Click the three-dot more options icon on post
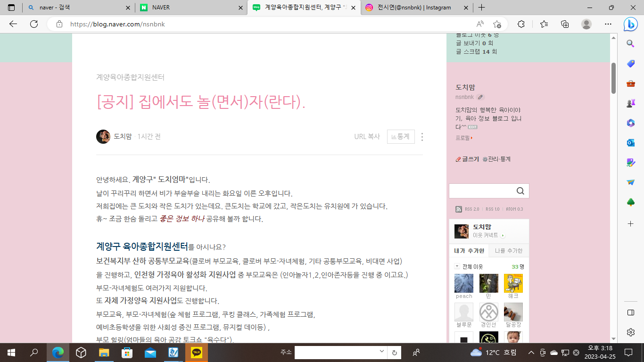The height and width of the screenshot is (362, 644). click(422, 137)
